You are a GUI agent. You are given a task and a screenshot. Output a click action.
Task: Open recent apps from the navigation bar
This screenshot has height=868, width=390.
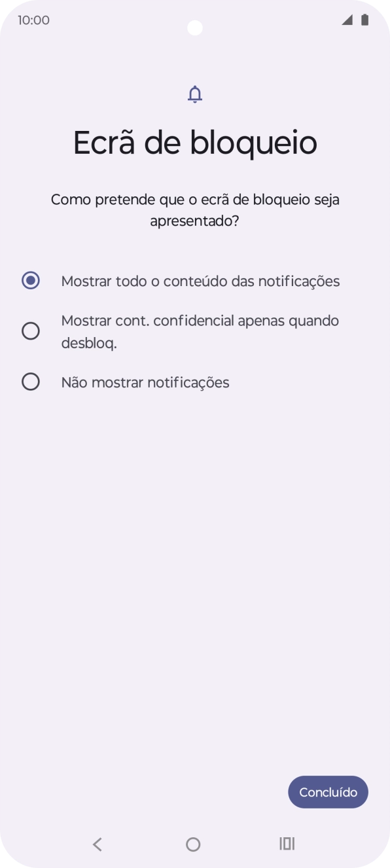286,844
